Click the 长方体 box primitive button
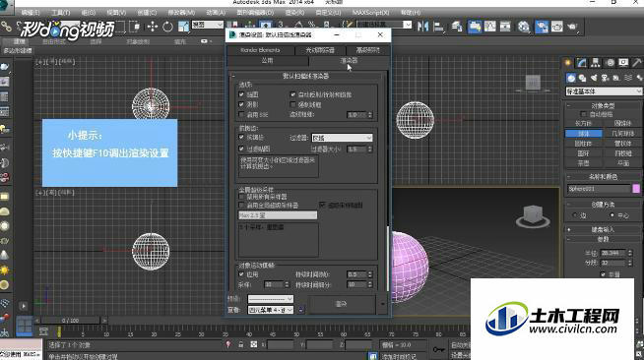 [583, 123]
